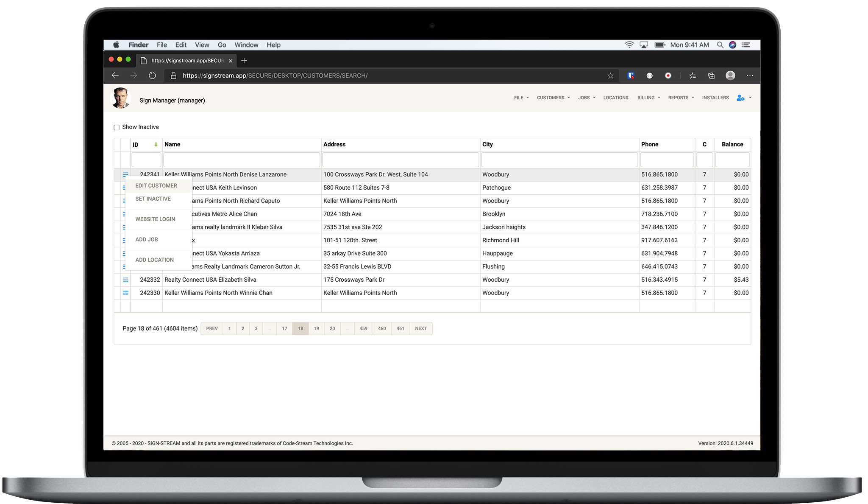Click the Wi-Fi icon in menu bar
The width and height of the screenshot is (868, 504).
629,45
